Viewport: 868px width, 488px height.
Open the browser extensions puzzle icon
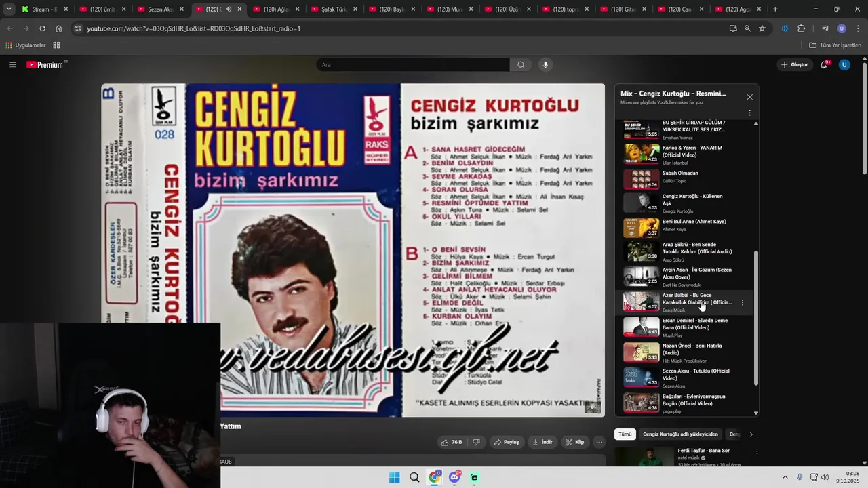802,28
